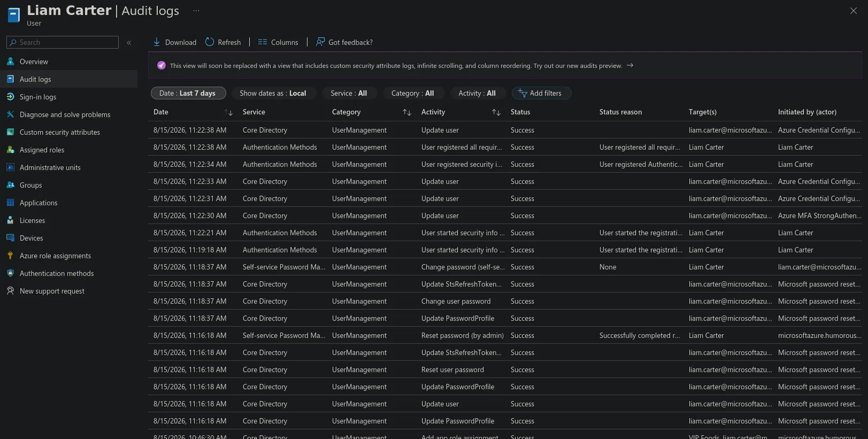Open the Activity: All filter

click(477, 93)
